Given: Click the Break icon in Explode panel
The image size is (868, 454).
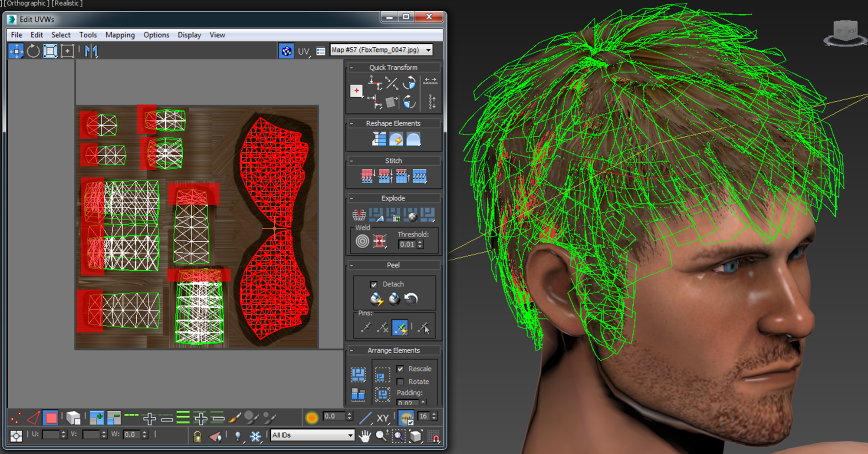Looking at the screenshot, I should pos(359,214).
